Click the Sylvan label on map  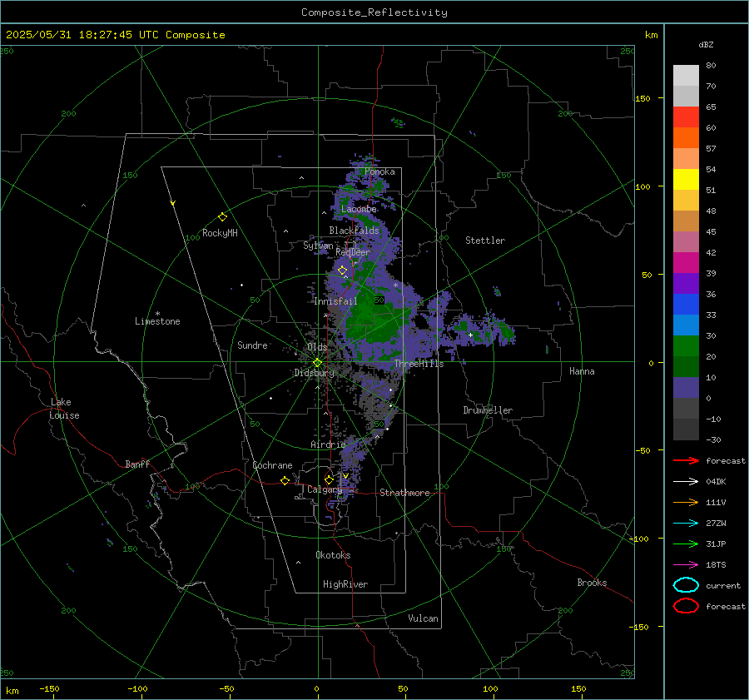click(318, 246)
